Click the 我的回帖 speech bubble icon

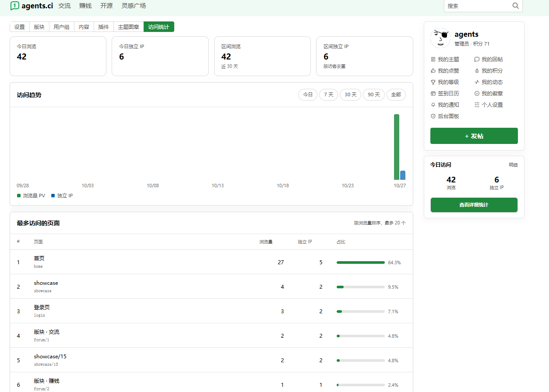pos(477,59)
